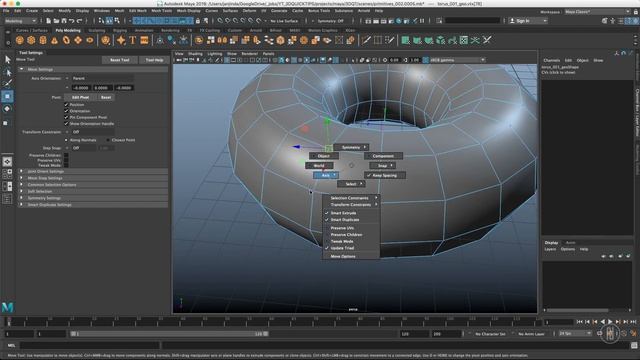
Task: Toggle the Preserve Children checkbox
Action: [66, 155]
